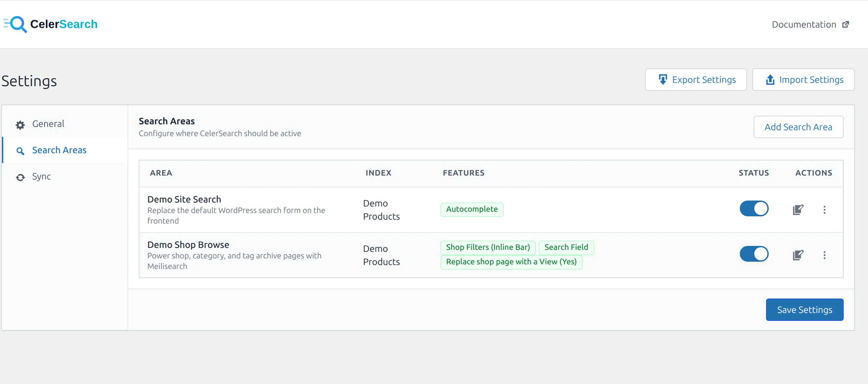This screenshot has height=384, width=868.
Task: Click the Save Settings button
Action: click(x=805, y=310)
